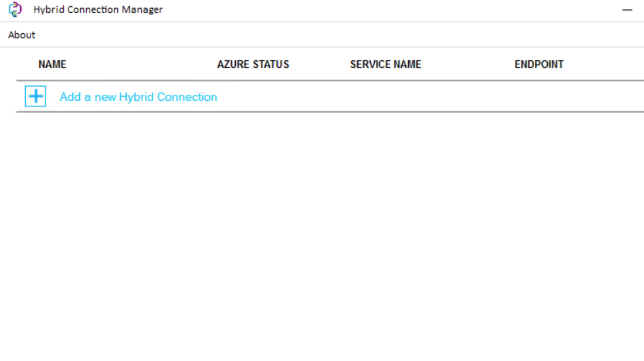Click the AZURE STATUS column header
This screenshot has width=644, height=361.
[253, 64]
